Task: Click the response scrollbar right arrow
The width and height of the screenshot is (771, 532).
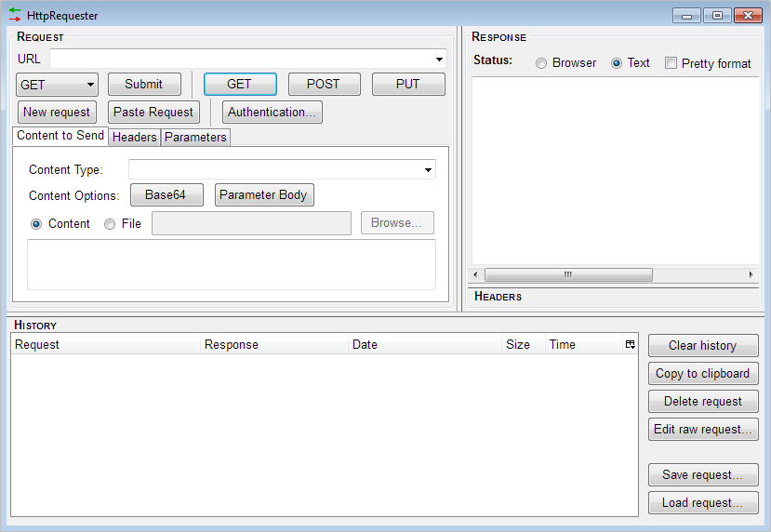Action: (751, 275)
